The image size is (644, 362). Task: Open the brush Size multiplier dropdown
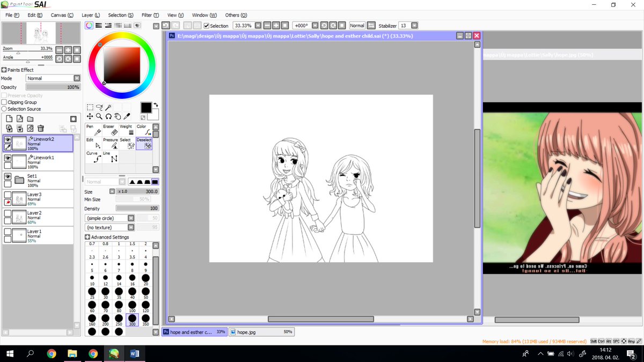[x=112, y=191]
